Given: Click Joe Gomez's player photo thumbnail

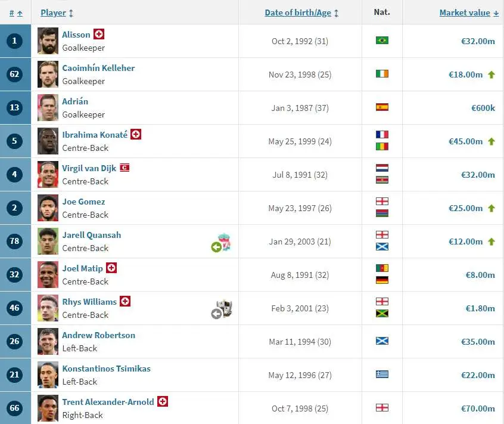Looking at the screenshot, I should tap(48, 208).
